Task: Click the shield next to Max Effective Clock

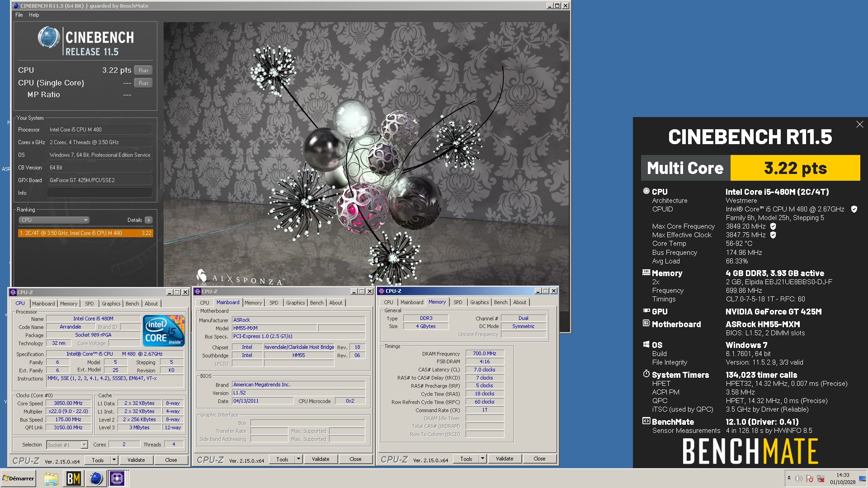Action: click(773, 235)
